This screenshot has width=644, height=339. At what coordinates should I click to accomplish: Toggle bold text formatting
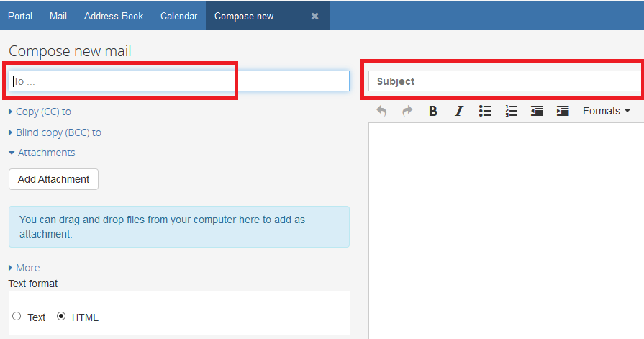click(433, 111)
